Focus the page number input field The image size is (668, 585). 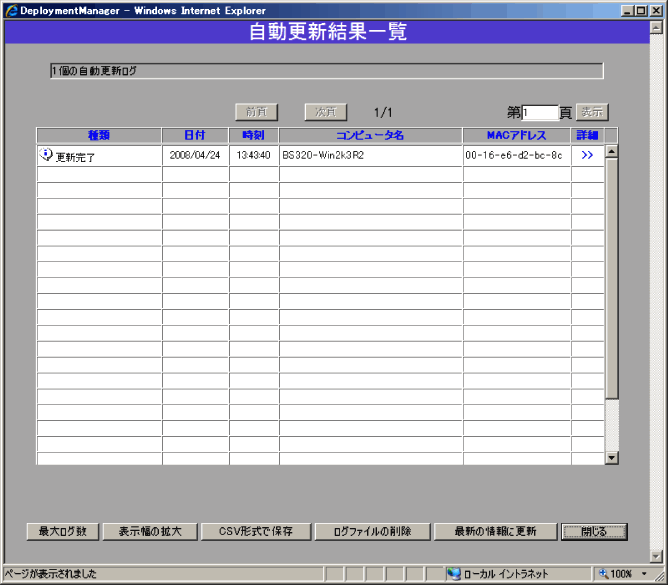tap(540, 113)
